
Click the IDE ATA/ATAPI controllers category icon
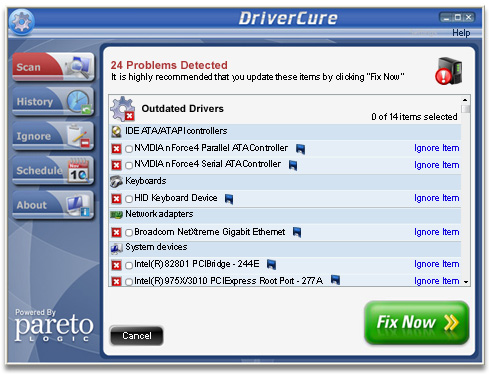[116, 132]
